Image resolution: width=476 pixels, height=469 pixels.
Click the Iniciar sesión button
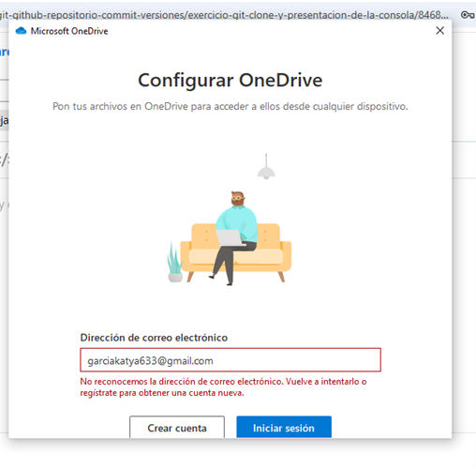[284, 427]
